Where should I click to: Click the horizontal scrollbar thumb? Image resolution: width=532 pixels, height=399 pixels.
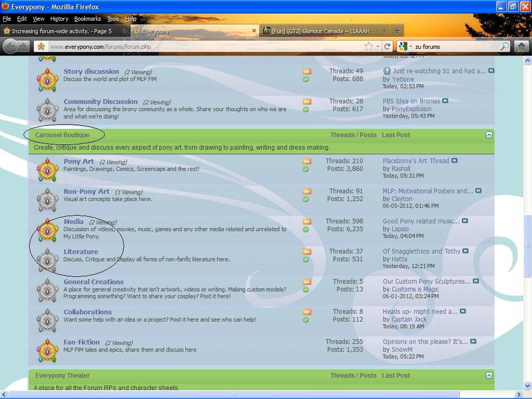[x=233, y=395]
